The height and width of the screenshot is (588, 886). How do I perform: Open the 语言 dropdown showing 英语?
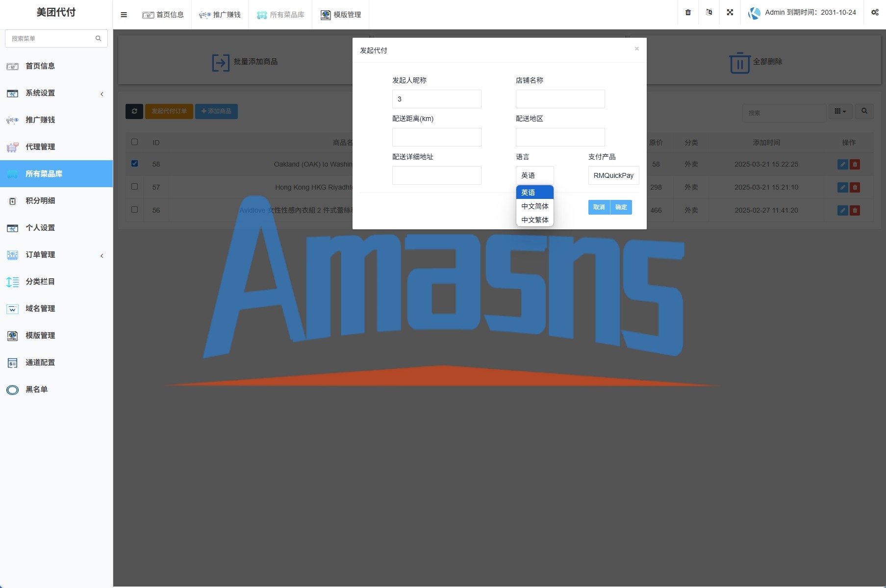click(534, 175)
